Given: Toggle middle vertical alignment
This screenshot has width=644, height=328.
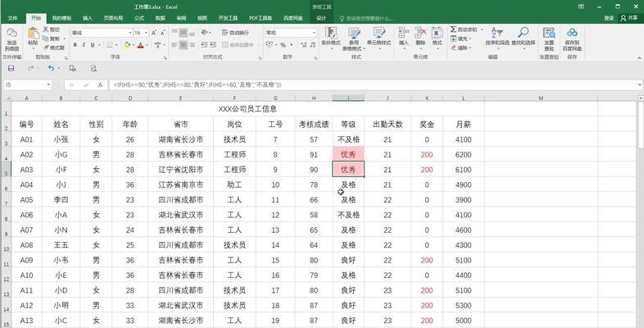Looking at the screenshot, I should coord(184,33).
